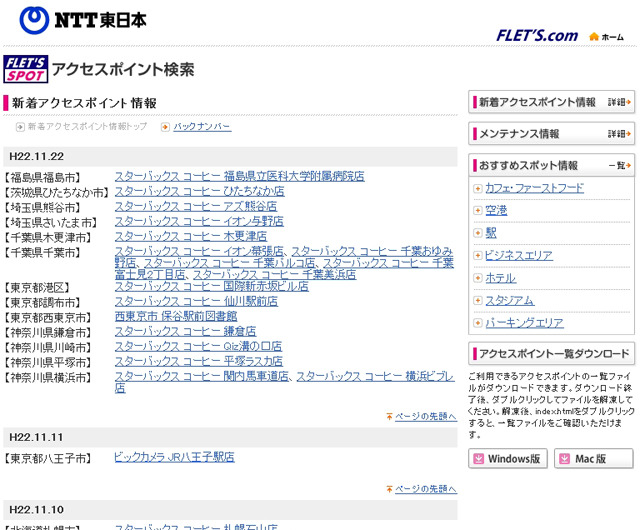Click up-arrow icon below H22.11.22 section

pyautogui.click(x=389, y=416)
